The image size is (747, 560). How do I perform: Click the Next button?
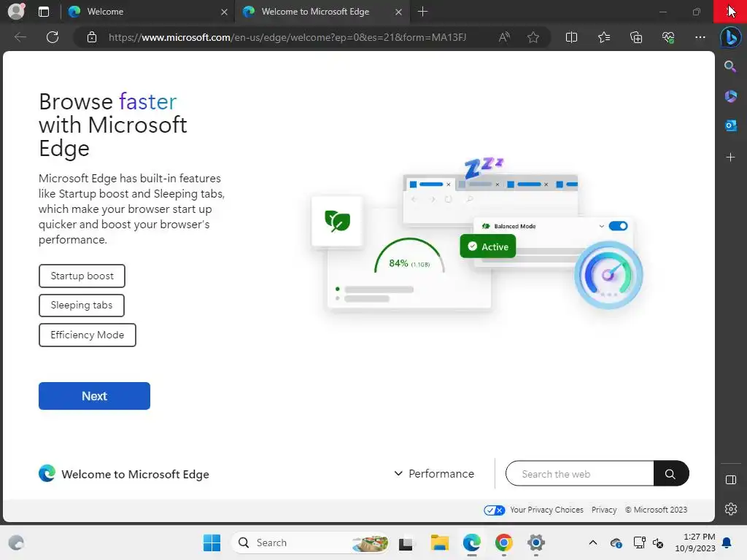pos(94,396)
